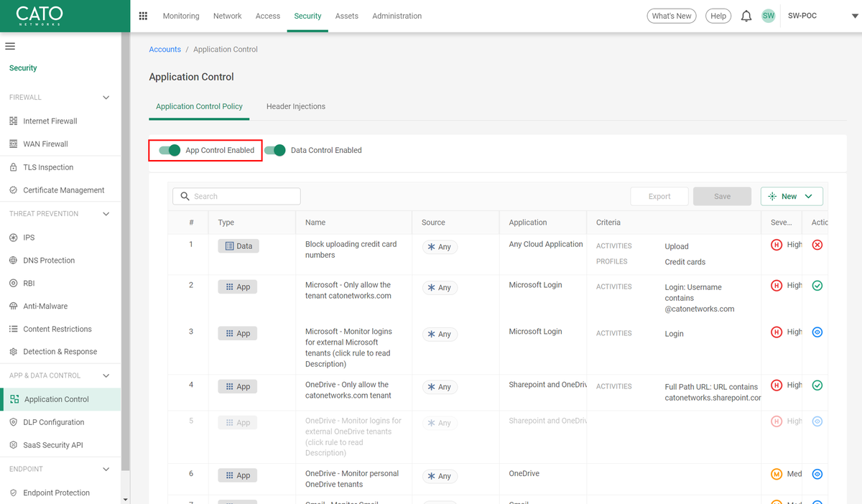Click the Save button
The image size is (862, 504).
(x=722, y=196)
